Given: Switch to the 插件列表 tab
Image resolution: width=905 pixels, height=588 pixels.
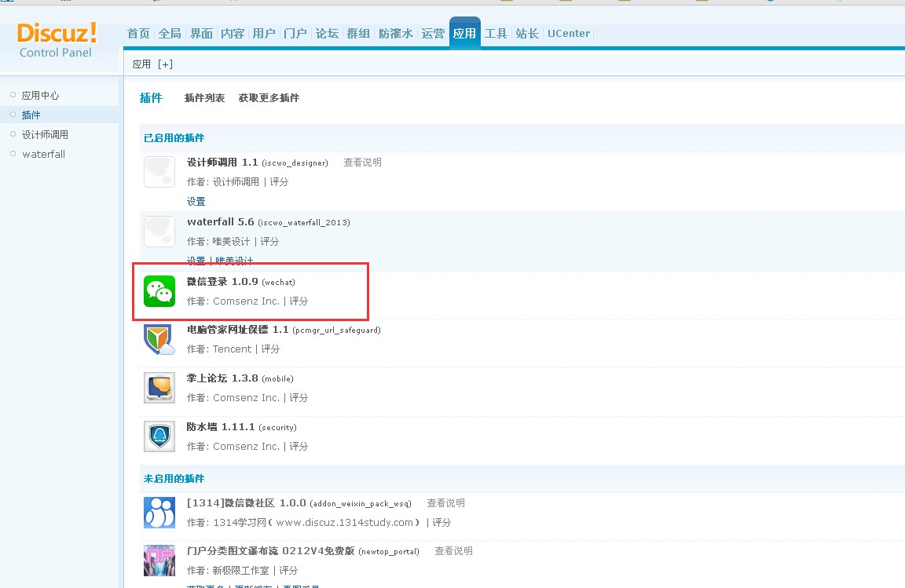Looking at the screenshot, I should coord(204,98).
